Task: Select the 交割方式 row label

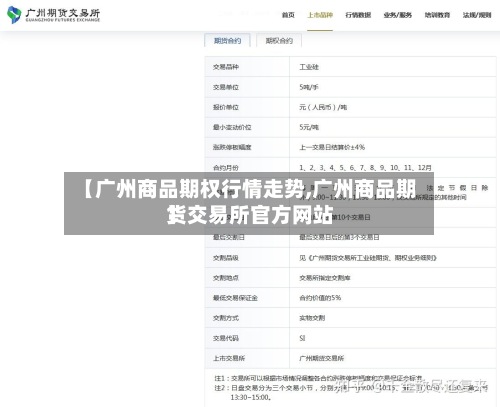Action: coord(226,318)
